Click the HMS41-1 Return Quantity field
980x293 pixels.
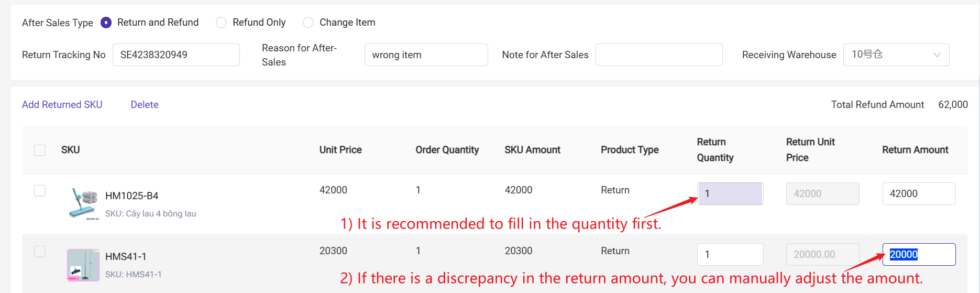(730, 254)
